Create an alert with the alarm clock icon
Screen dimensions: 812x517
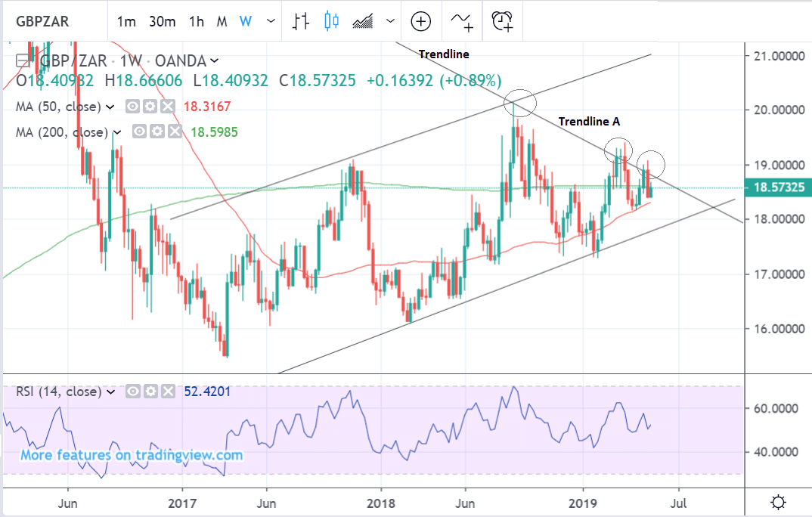point(502,21)
